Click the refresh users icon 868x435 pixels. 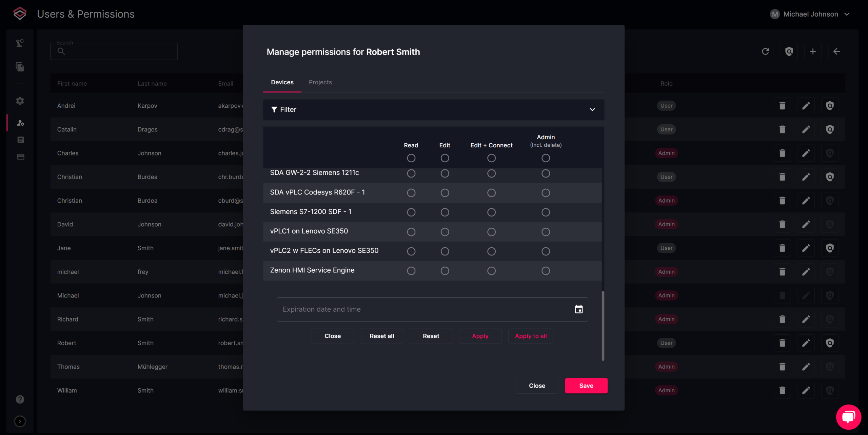765,51
